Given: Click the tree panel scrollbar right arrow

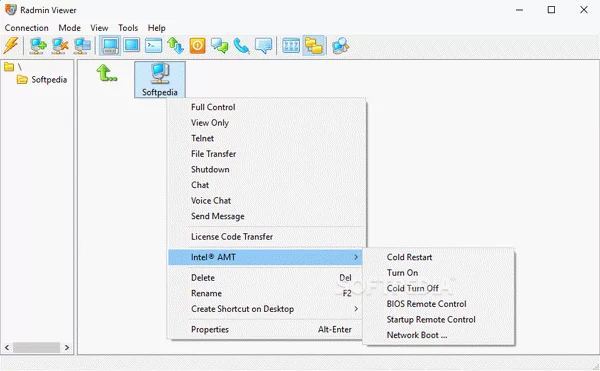Looking at the screenshot, I should 67,347.
